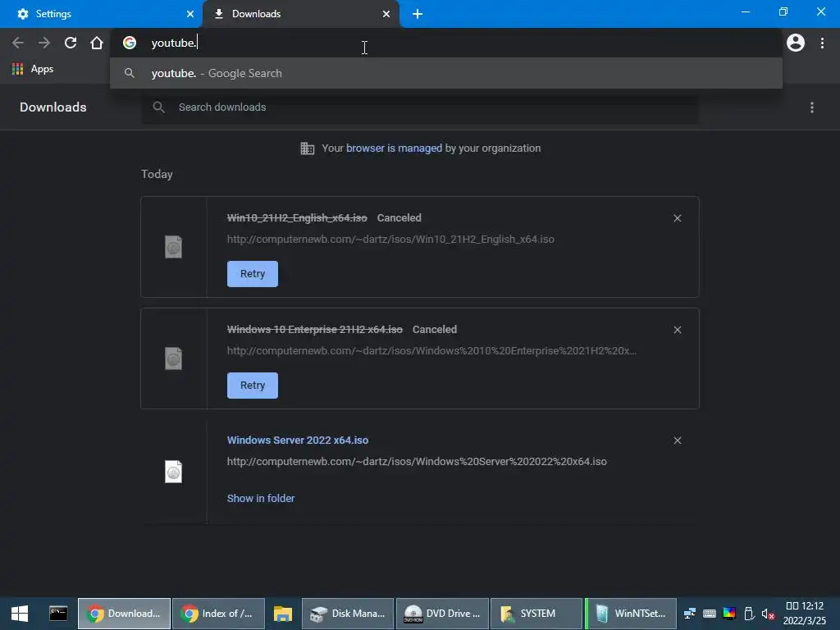The image size is (840, 630).
Task: Remove Windows Server 2022 x64.iso entry
Action: click(677, 441)
